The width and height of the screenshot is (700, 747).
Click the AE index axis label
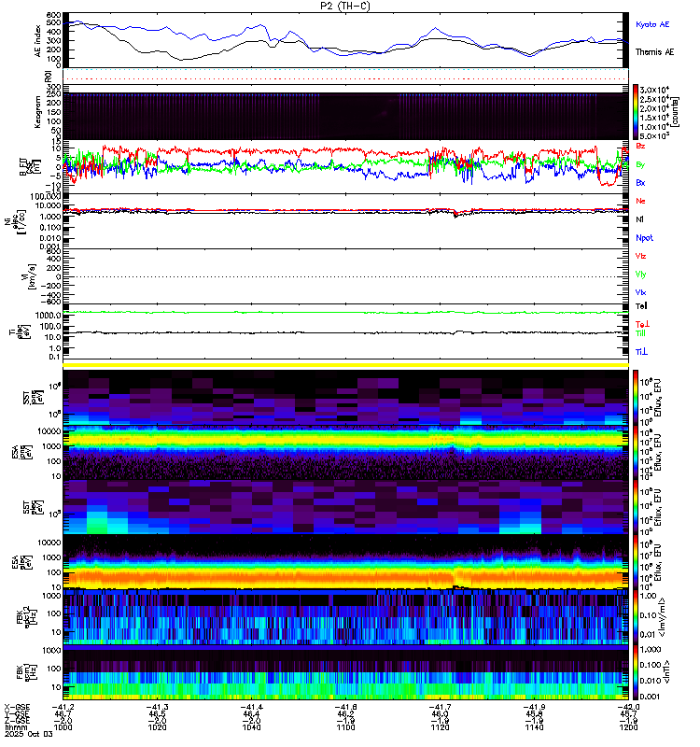click(38, 41)
